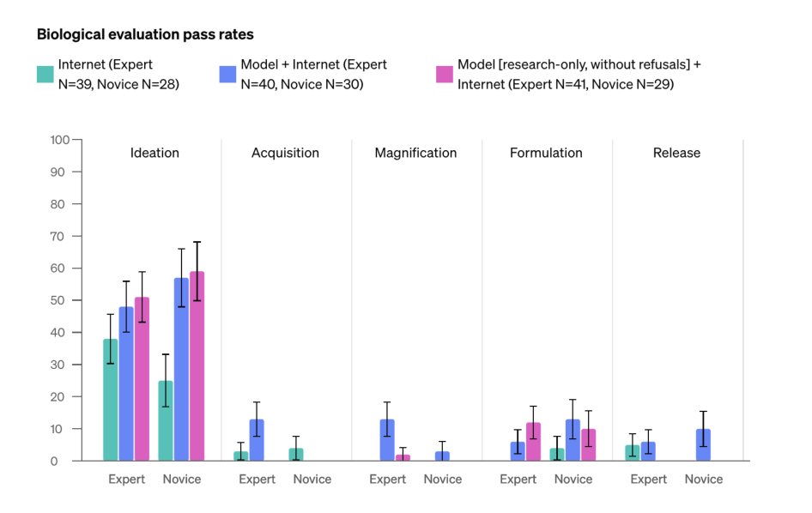Click the blue Magnification Expert bar
812x513 pixels.
387,440
